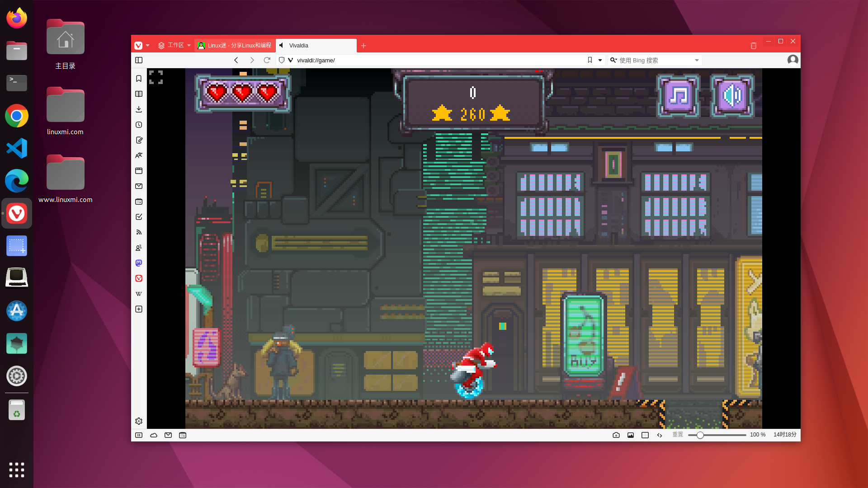Toggle fullscreen for the Vivaldia game

coord(156,77)
